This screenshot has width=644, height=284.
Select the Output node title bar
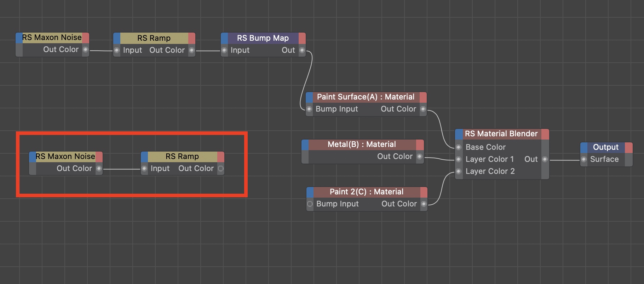pyautogui.click(x=605, y=147)
